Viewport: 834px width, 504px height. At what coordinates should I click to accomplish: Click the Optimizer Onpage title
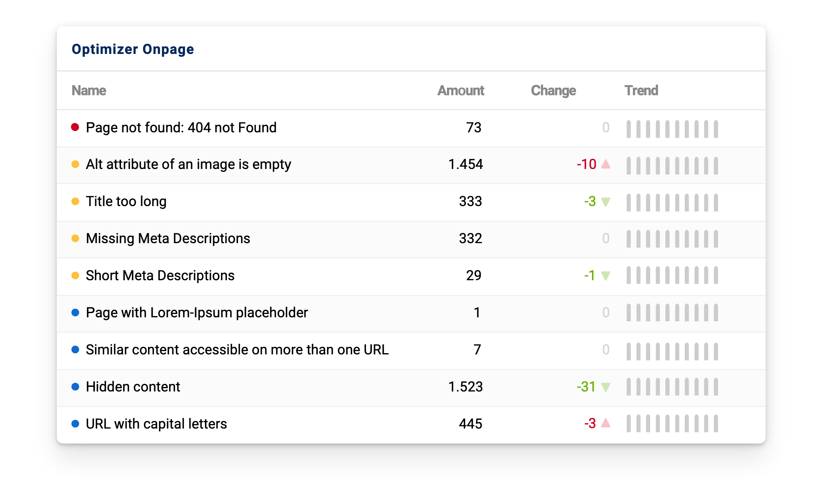coord(133,49)
